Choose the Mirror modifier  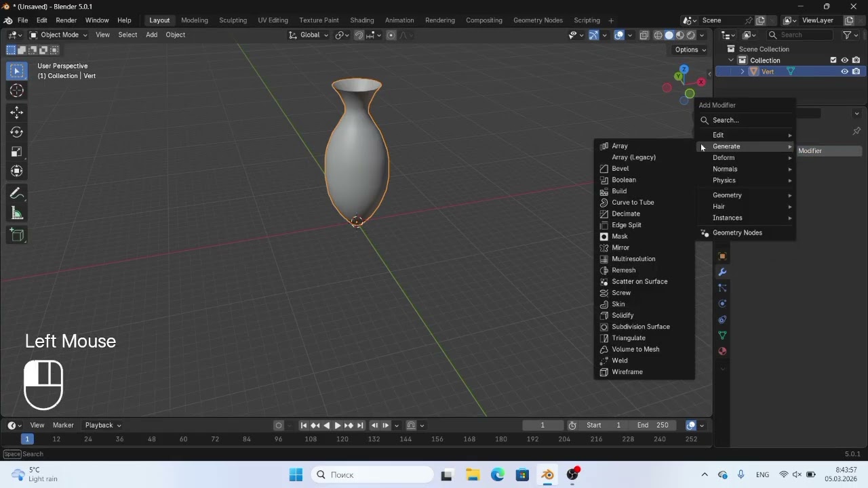pyautogui.click(x=644, y=247)
